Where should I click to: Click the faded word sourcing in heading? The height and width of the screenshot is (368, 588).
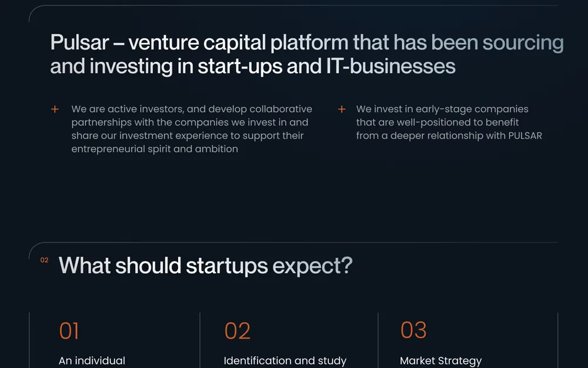click(523, 43)
